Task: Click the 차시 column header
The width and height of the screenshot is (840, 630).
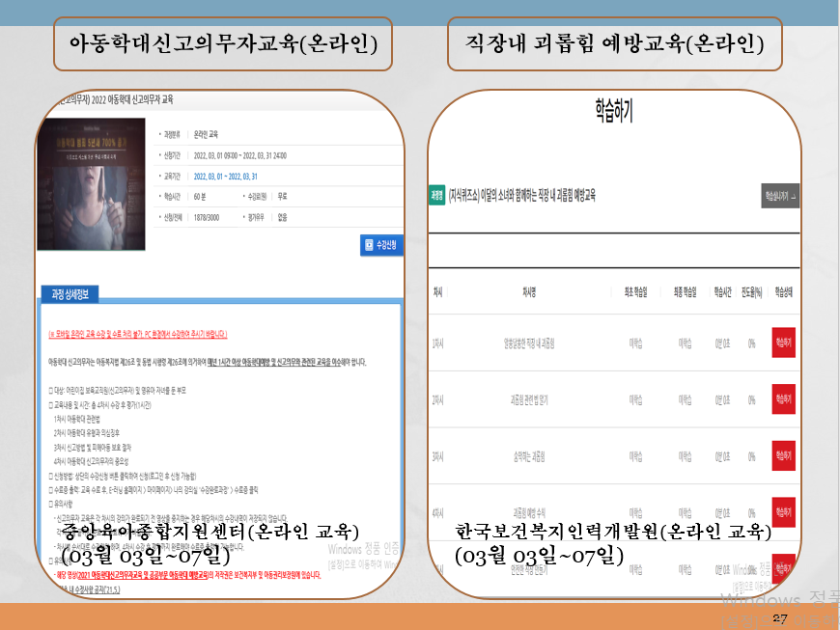Action: [437, 291]
